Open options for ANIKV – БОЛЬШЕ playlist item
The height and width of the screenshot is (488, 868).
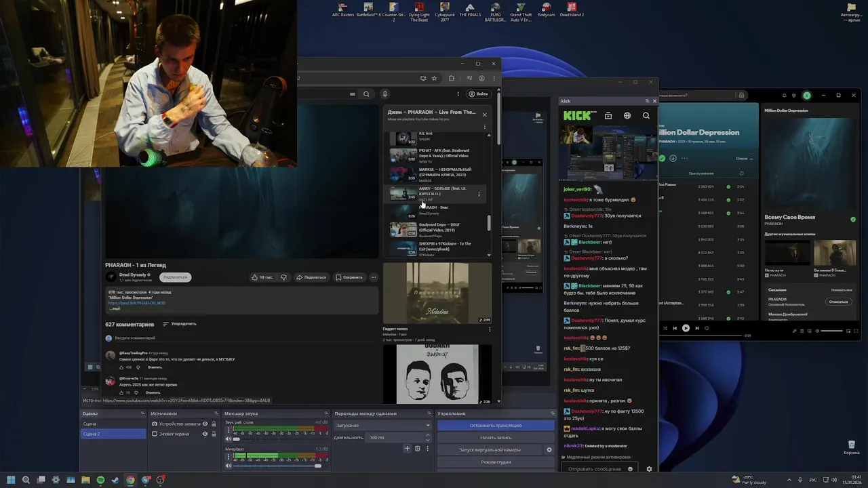(x=479, y=195)
